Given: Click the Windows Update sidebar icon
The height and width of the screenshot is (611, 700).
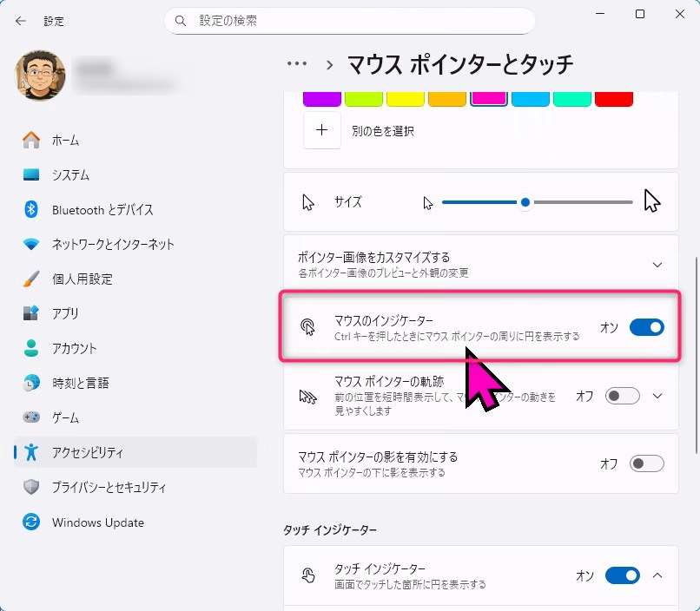Looking at the screenshot, I should point(31,522).
